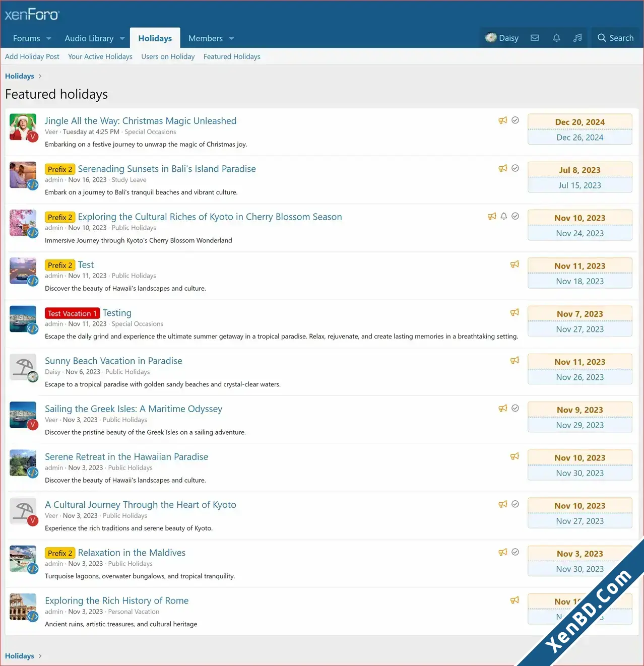This screenshot has height=666, width=644.
Task: Click checkmark icon on Serenading Sunsets row
Action: [515, 168]
